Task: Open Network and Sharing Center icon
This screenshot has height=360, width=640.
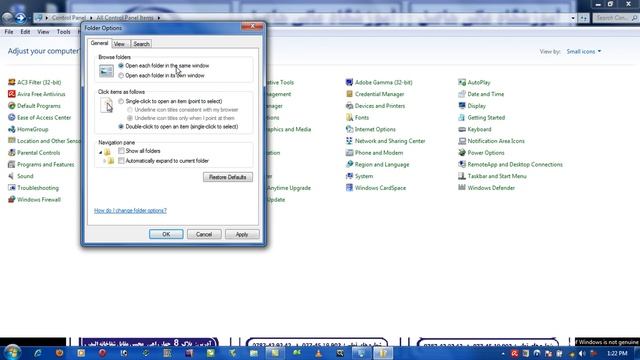Action: point(349,141)
